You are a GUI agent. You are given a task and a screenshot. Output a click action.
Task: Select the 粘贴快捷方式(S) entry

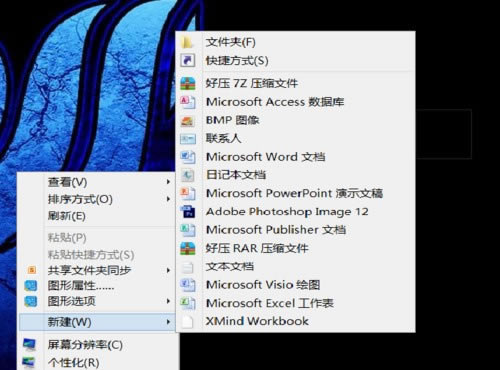[x=97, y=255]
